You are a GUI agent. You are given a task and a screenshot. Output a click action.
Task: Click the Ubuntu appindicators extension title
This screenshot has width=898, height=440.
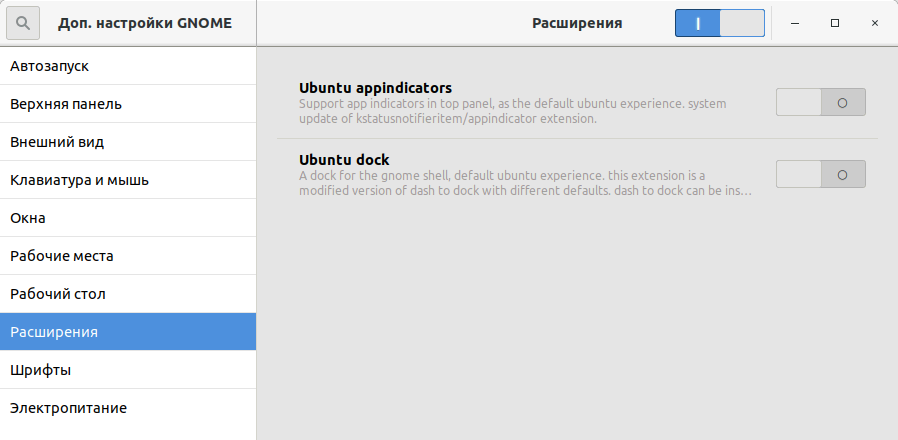pyautogui.click(x=375, y=88)
